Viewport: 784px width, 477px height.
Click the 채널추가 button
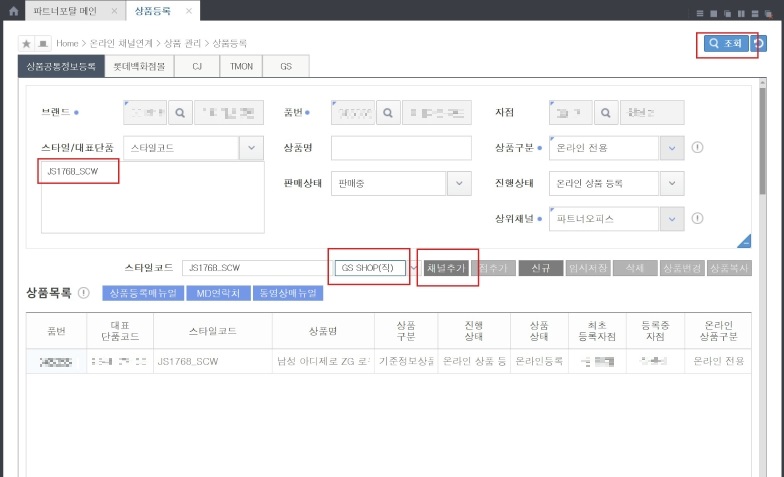[x=446, y=268]
